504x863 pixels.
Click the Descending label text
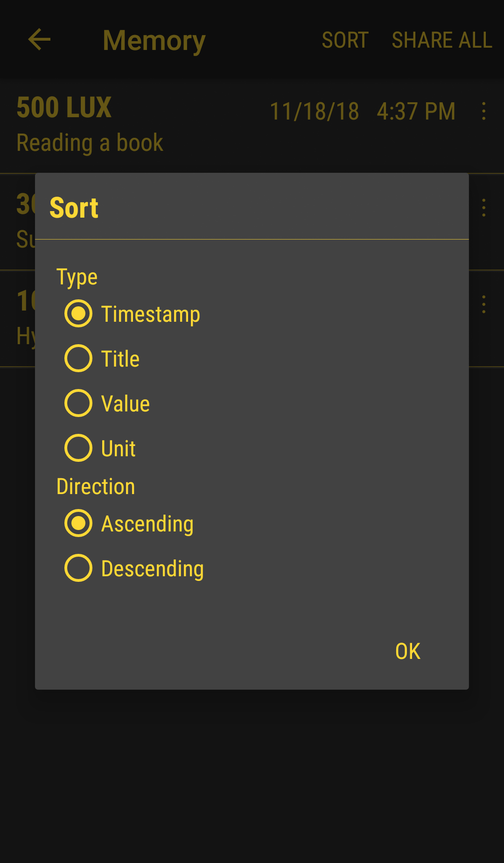(x=153, y=569)
